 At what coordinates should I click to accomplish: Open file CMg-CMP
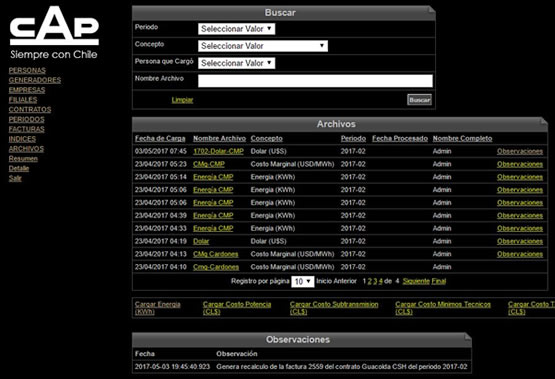click(209, 164)
